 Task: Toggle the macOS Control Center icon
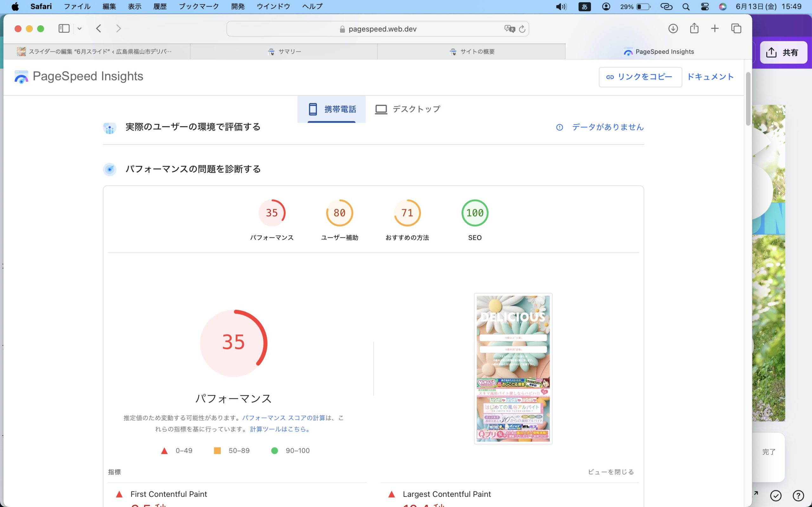click(x=704, y=6)
